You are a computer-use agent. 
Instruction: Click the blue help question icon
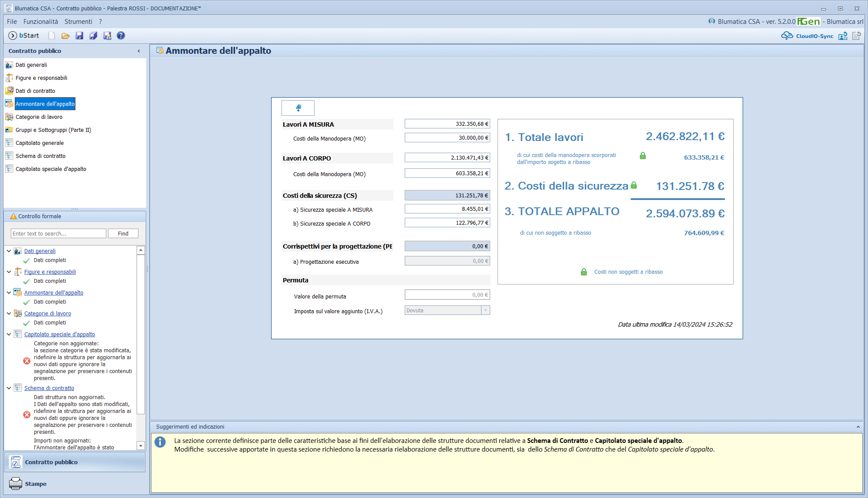[x=121, y=36]
